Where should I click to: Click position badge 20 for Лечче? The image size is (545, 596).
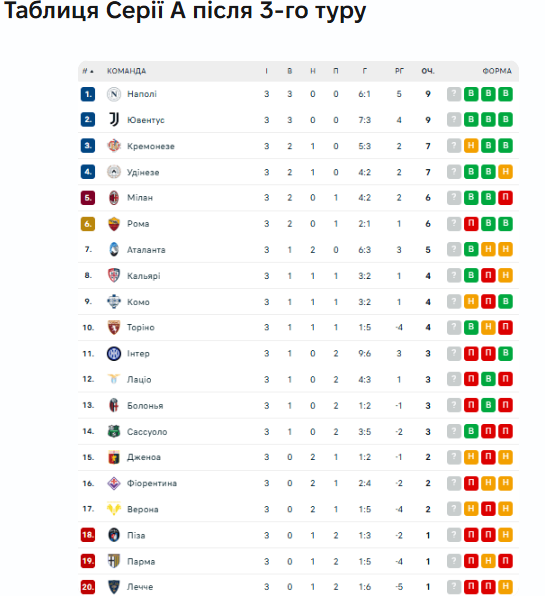88,587
